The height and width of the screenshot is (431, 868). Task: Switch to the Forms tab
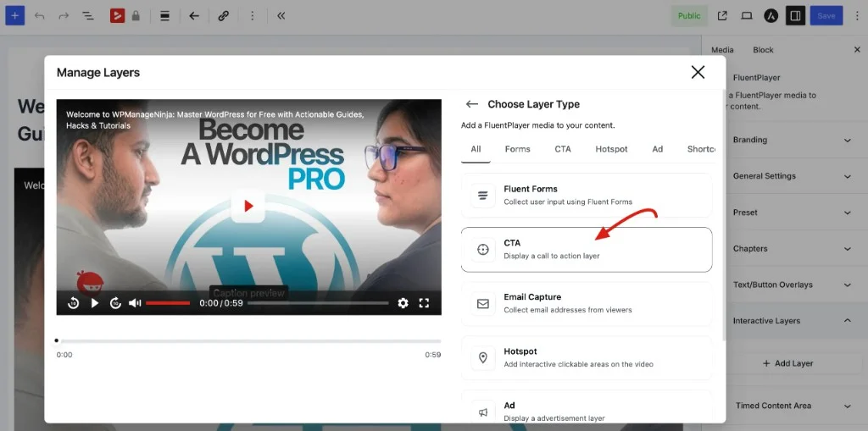518,149
